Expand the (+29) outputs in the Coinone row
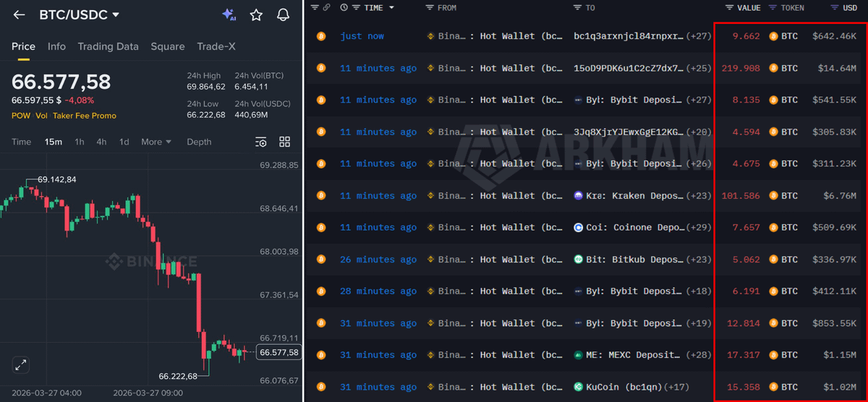The width and height of the screenshot is (868, 402). [699, 228]
